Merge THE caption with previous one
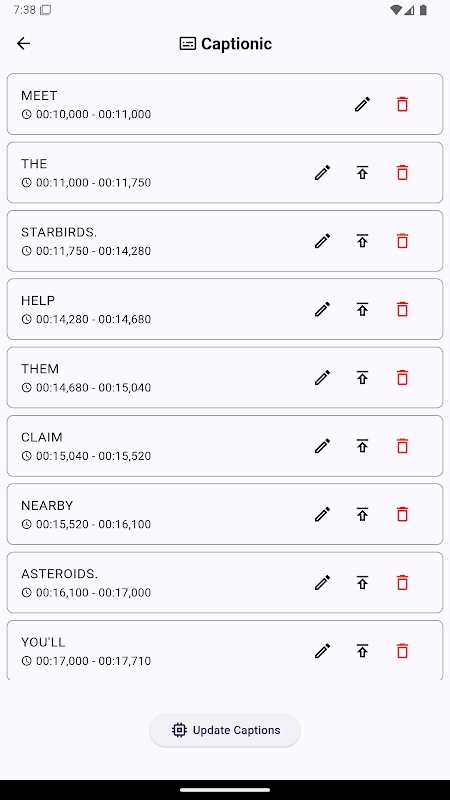The height and width of the screenshot is (800, 450). [362, 173]
